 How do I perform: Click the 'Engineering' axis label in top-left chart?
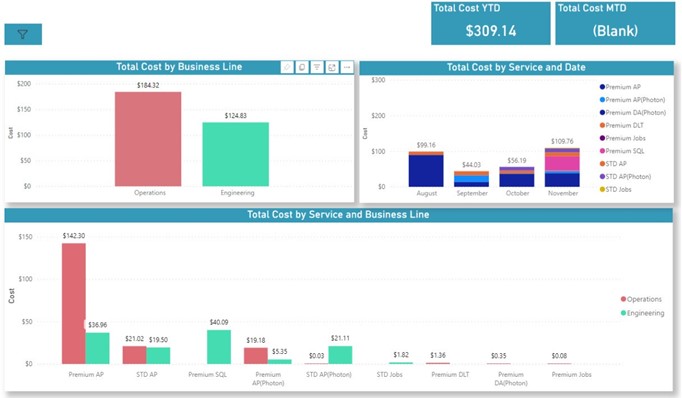237,193
